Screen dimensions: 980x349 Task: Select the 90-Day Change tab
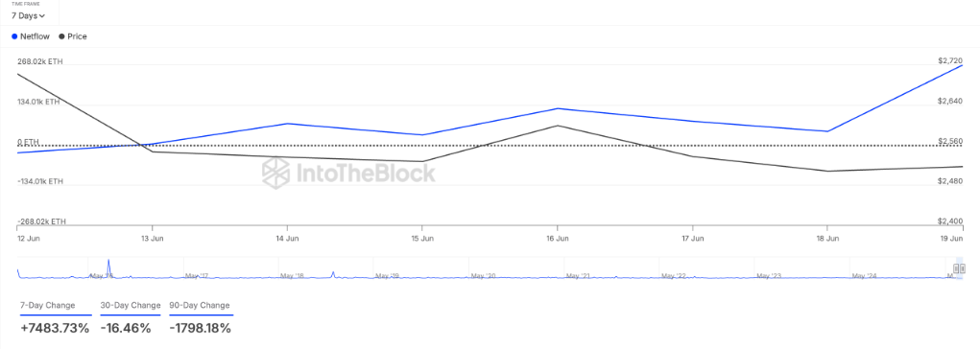(201, 306)
